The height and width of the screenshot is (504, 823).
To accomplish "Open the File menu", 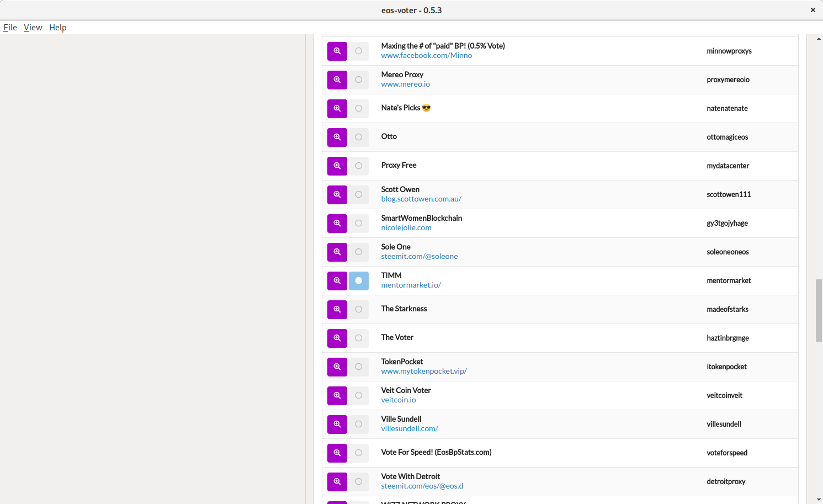I will 10,28.
